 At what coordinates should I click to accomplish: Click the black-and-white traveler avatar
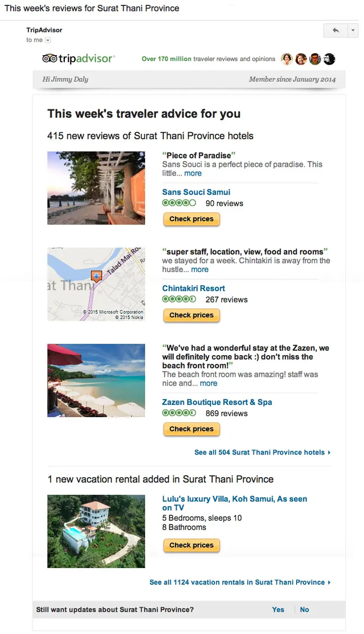(329, 59)
